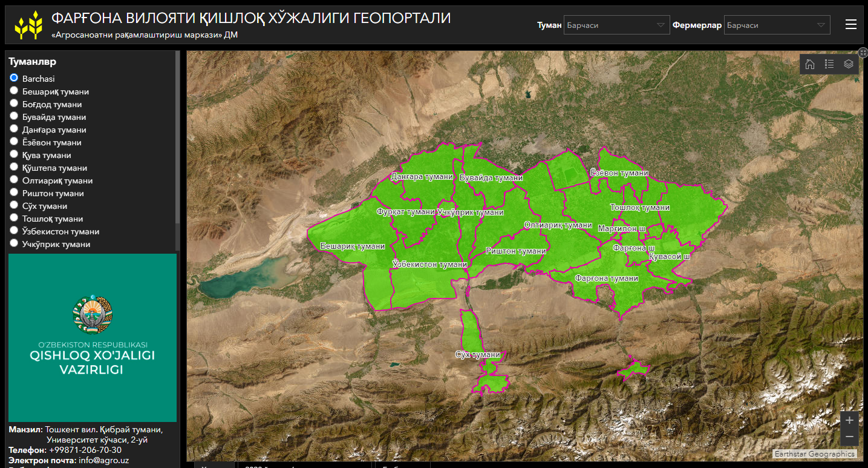
Task: Select Бешариқ тумани radio button
Action: pos(14,91)
